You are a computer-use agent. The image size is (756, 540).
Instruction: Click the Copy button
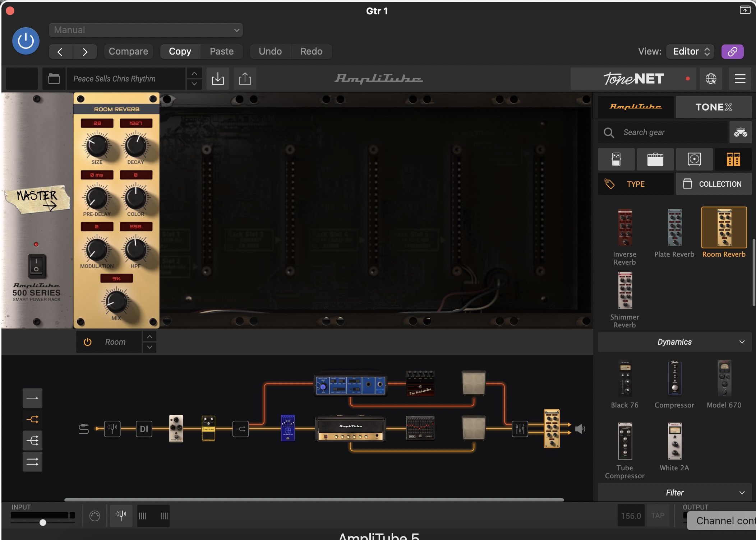click(x=180, y=52)
